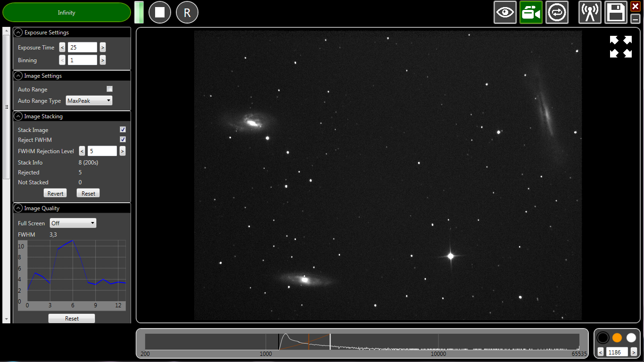Click the green level indicator bar
The height and width of the screenshot is (362, 644).
pos(139,12)
